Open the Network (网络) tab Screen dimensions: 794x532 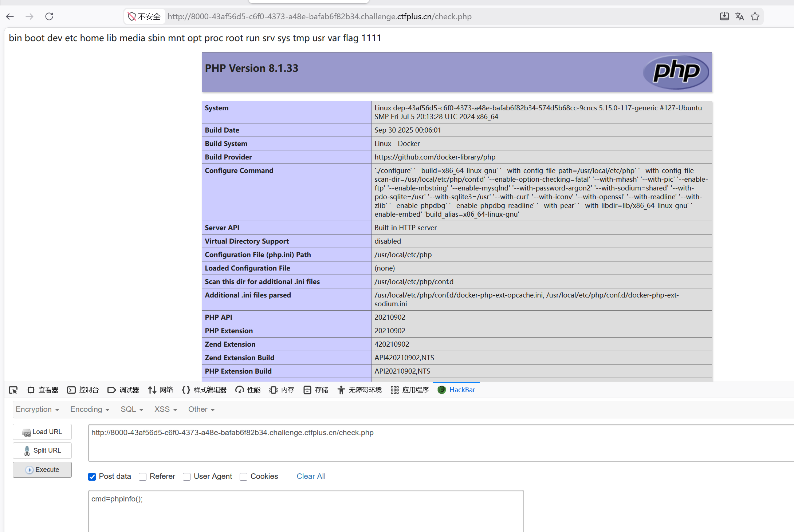161,390
